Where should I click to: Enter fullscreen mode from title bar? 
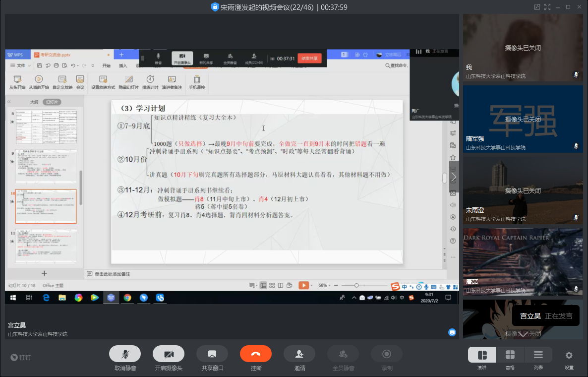coord(547,7)
